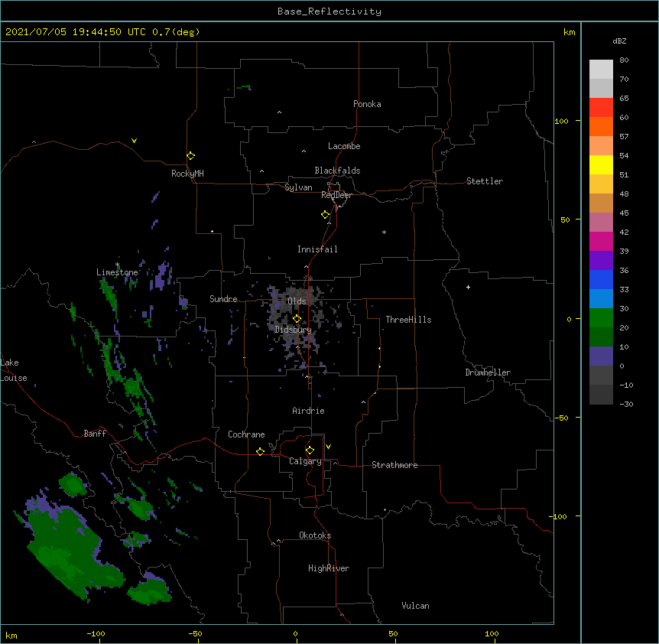659x644 pixels.
Task: Click the Sylvan label
Action: [x=298, y=187]
